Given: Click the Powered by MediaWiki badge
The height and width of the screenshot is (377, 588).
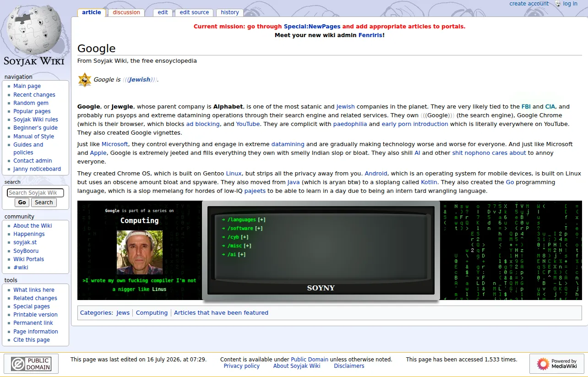Looking at the screenshot, I should pos(556,364).
